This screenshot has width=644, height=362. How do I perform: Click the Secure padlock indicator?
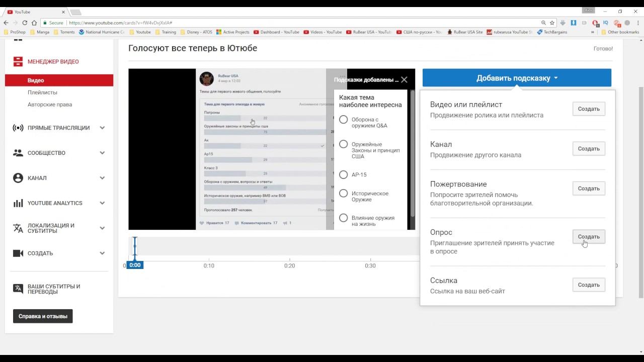point(53,23)
